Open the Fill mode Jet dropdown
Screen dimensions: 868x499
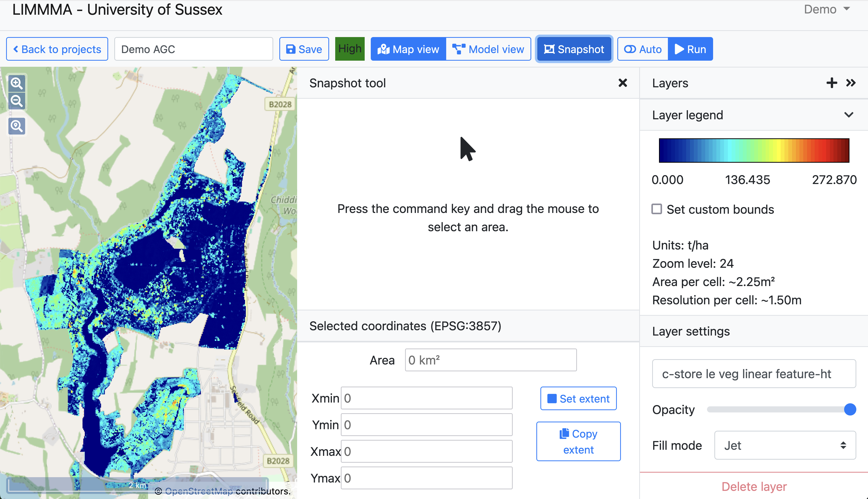point(785,445)
